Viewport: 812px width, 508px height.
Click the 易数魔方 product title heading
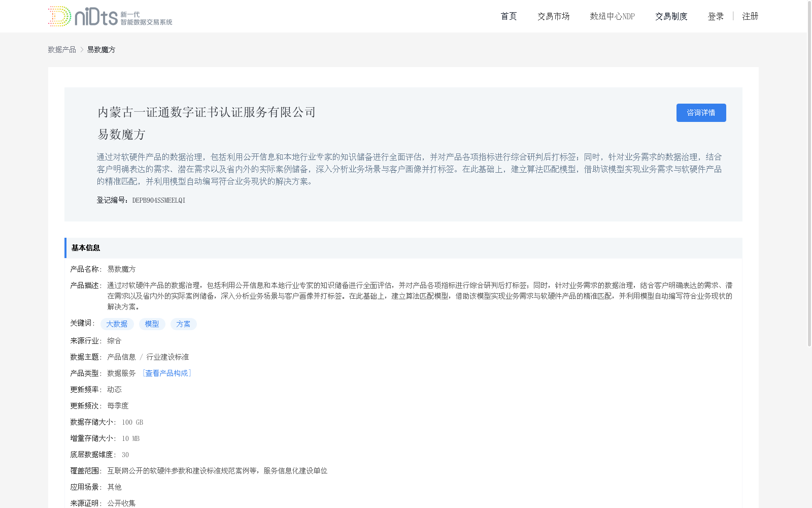click(x=121, y=135)
